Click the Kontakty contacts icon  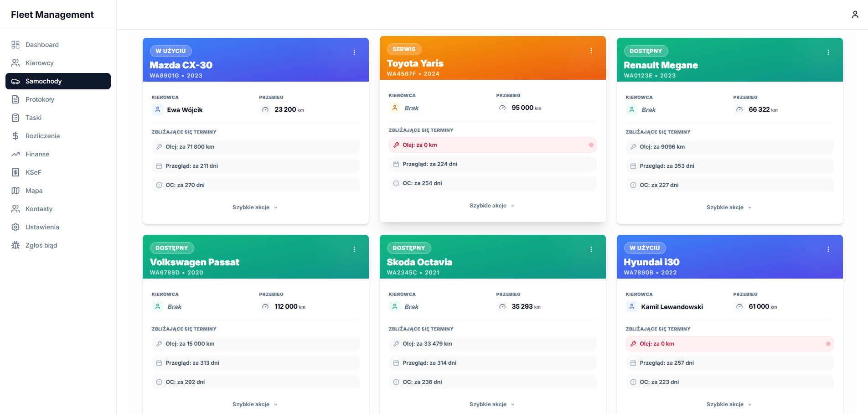15,209
